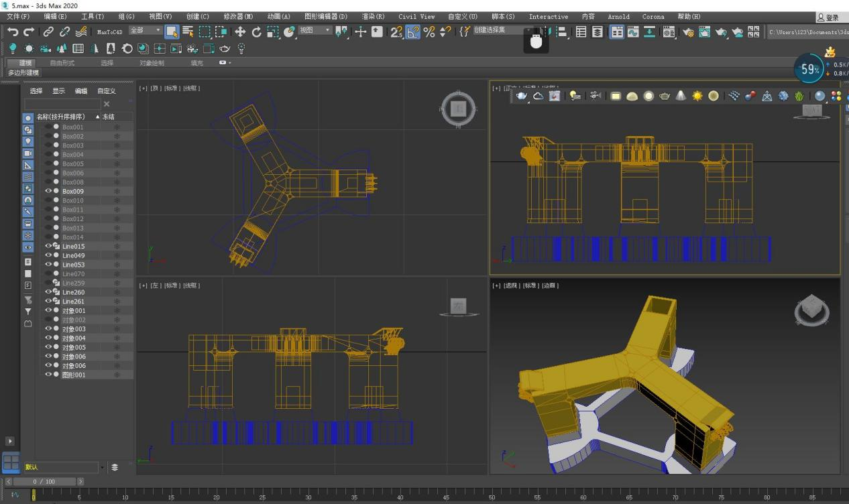Click the Redo arrow icon
The height and width of the screenshot is (504, 849).
29,31
